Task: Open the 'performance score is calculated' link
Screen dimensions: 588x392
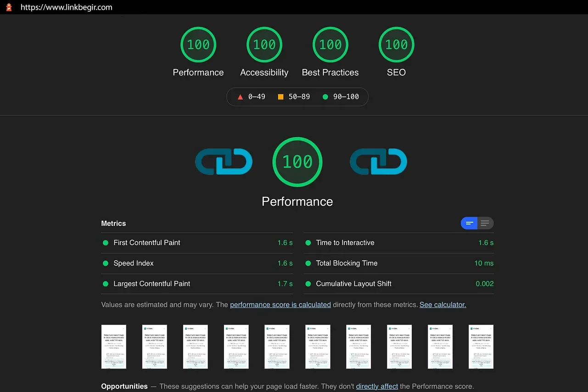Action: pyautogui.click(x=280, y=304)
